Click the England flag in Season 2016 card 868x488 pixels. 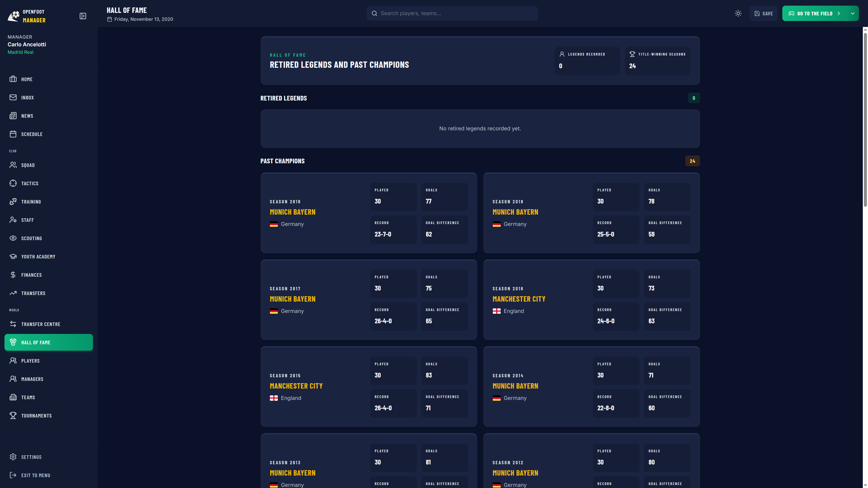point(497,311)
